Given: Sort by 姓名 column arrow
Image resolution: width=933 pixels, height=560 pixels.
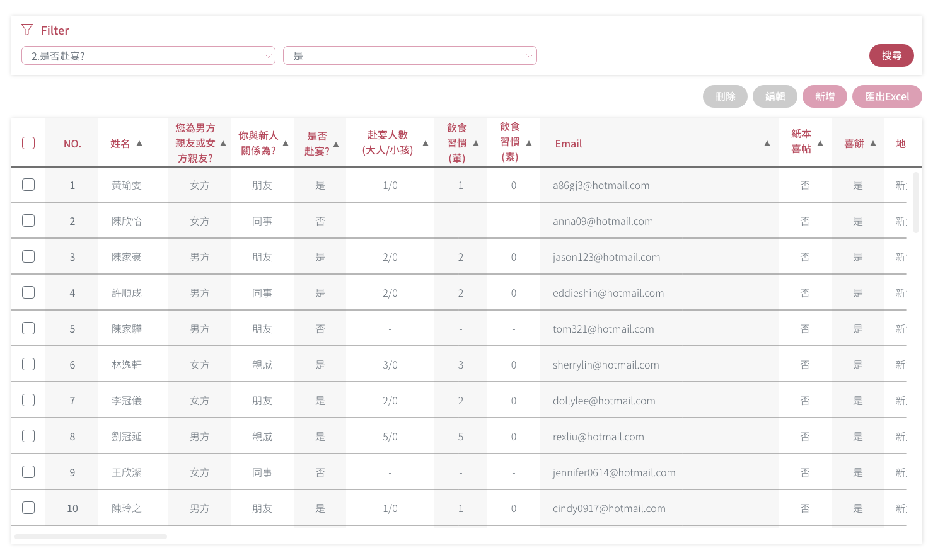Looking at the screenshot, I should coord(139,144).
